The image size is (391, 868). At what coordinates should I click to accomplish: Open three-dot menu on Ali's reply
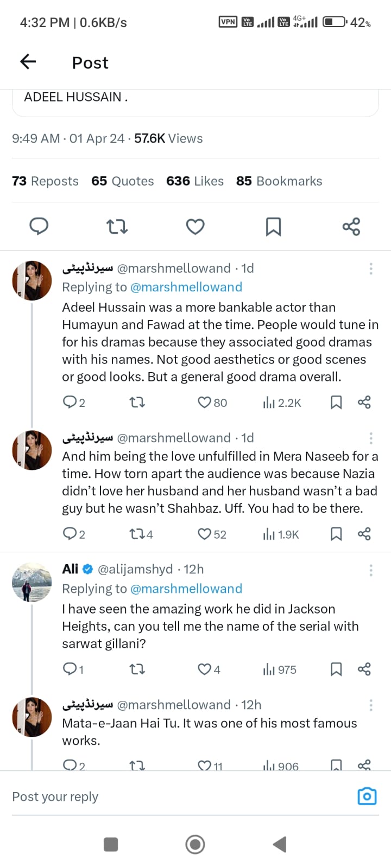[371, 570]
